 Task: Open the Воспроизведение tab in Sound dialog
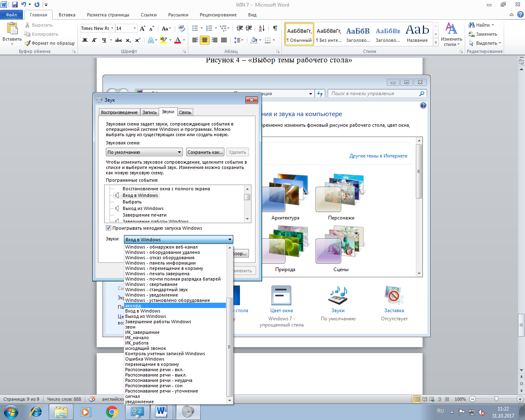coord(119,112)
